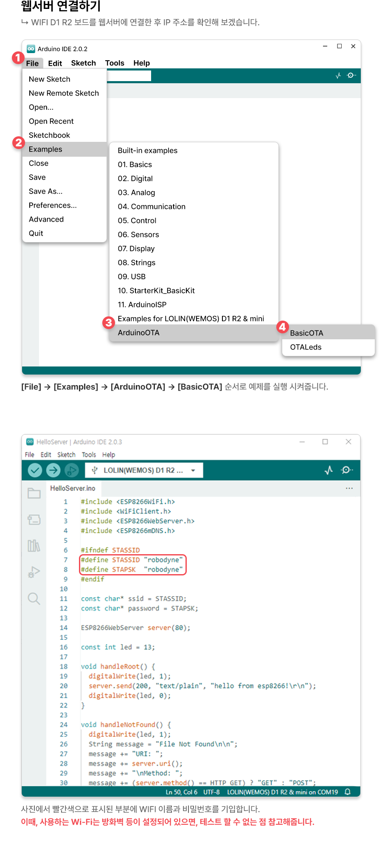Click code line 7 defining STASSID
Image resolution: width=382 pixels, height=868 pixels.
pyautogui.click(x=132, y=560)
